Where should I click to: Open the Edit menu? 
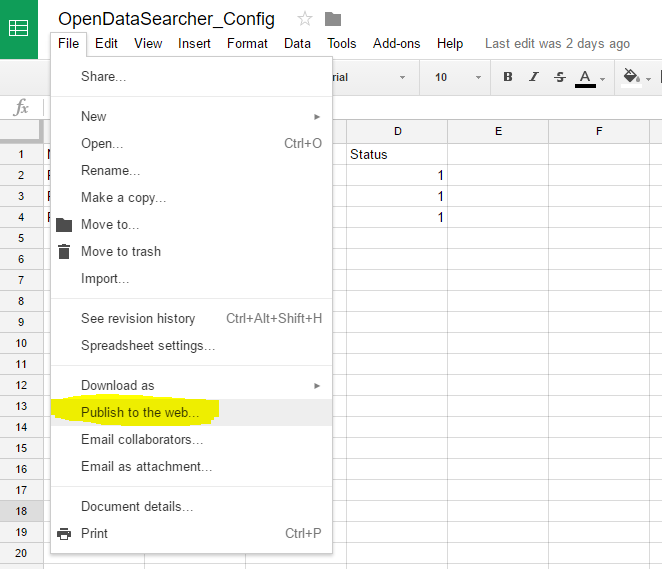(x=106, y=43)
